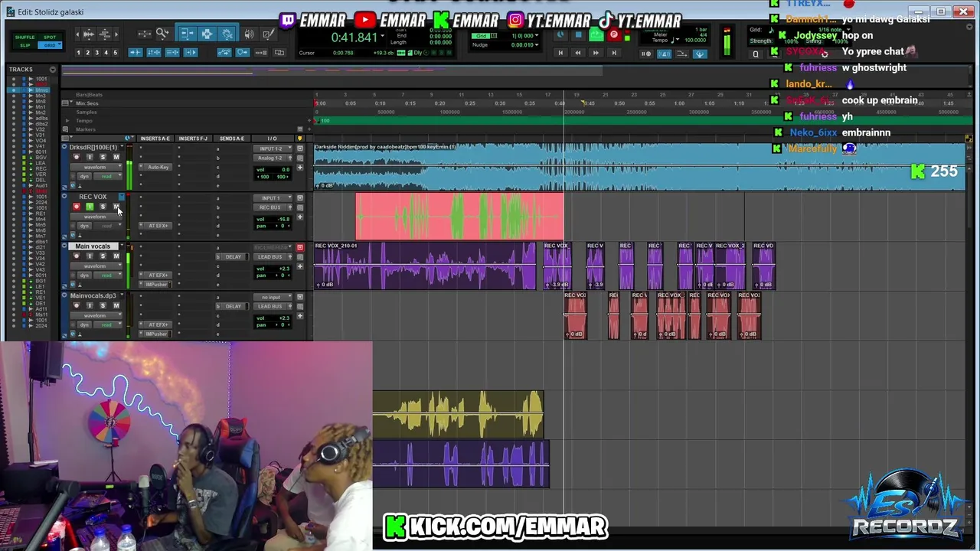Click vol -16.8 field on REC VOX
The width and height of the screenshot is (980, 551).
coord(273,219)
